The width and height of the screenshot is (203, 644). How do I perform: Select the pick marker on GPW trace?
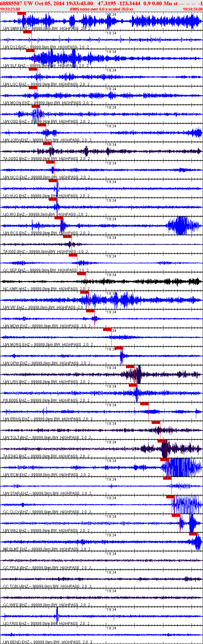(x=119, y=348)
